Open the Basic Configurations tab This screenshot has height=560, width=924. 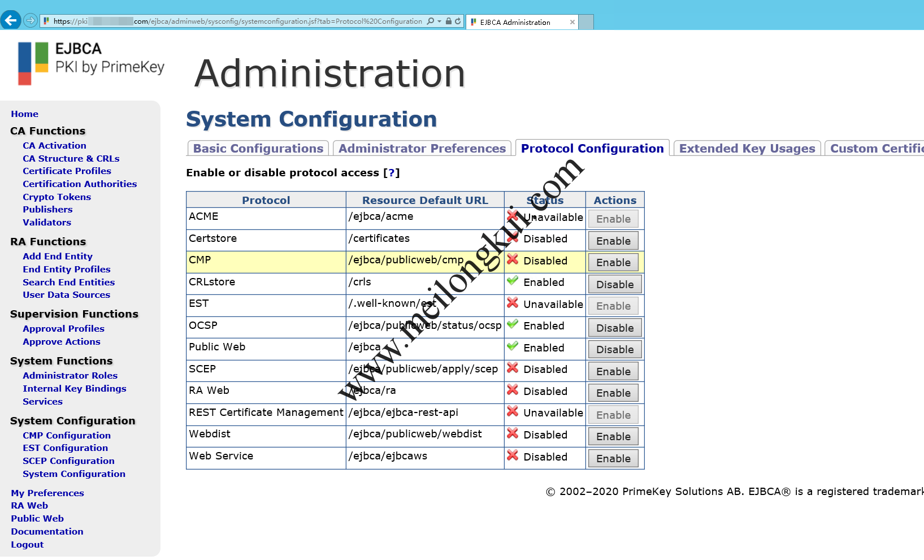coord(258,148)
